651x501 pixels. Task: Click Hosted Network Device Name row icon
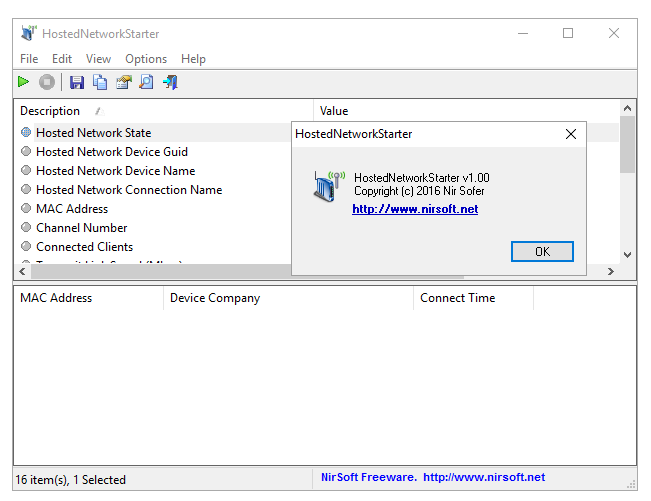26,170
